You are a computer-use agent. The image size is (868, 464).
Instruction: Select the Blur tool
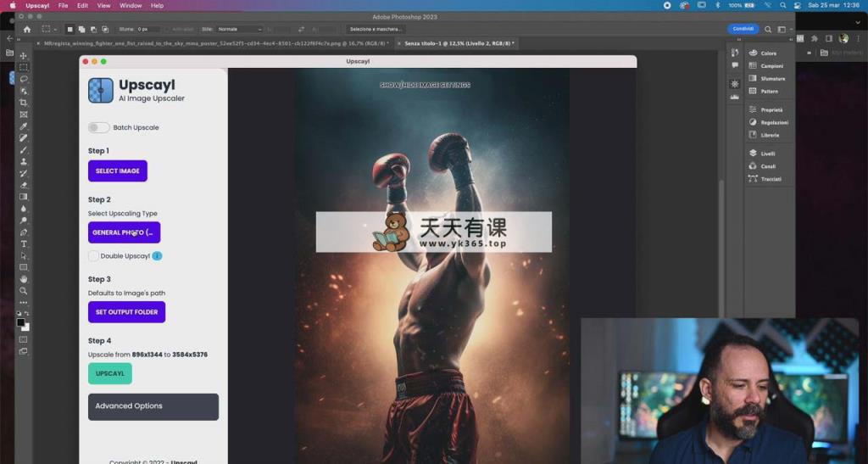click(x=23, y=209)
